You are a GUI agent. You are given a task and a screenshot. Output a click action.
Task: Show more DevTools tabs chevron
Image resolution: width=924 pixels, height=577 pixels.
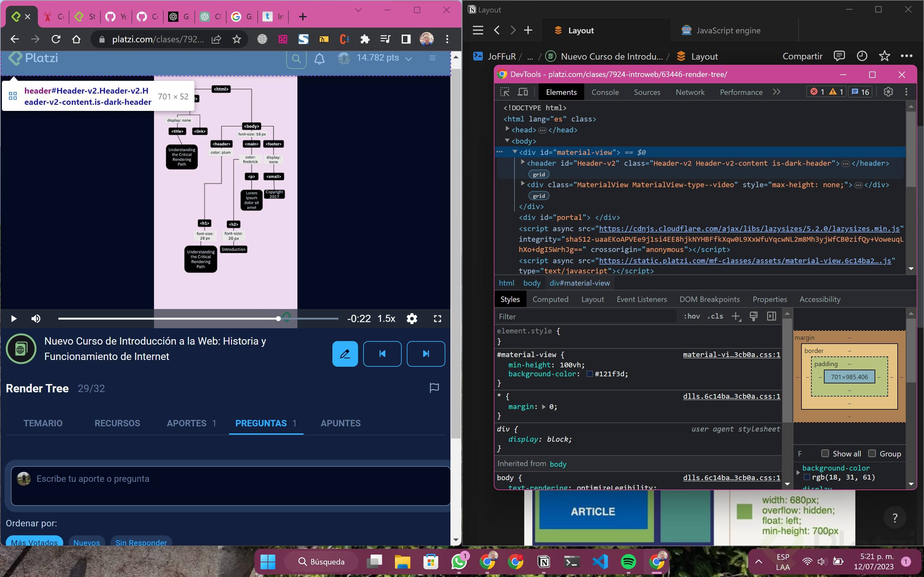777,92
